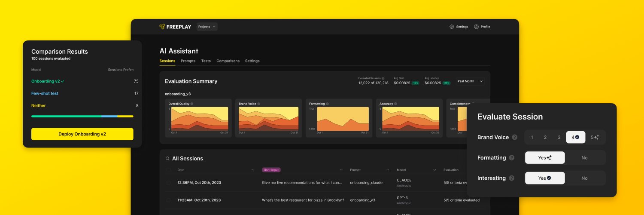Click the 'onboarding_v3' prompt cell in table
644x215 pixels.
click(x=363, y=200)
